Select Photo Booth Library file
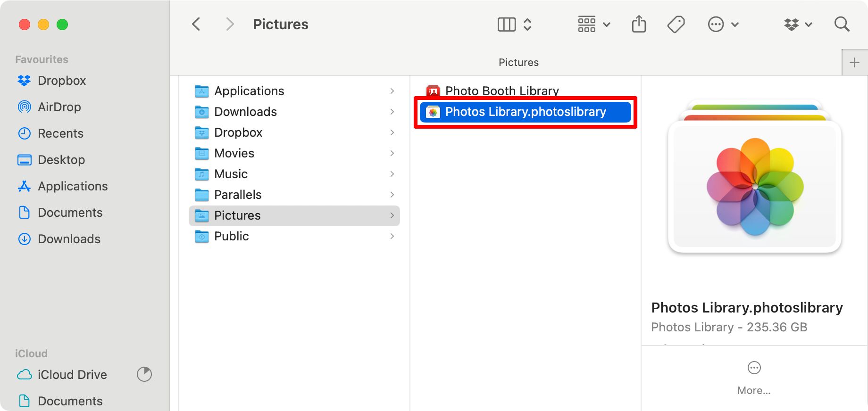The width and height of the screenshot is (868, 411). click(502, 90)
